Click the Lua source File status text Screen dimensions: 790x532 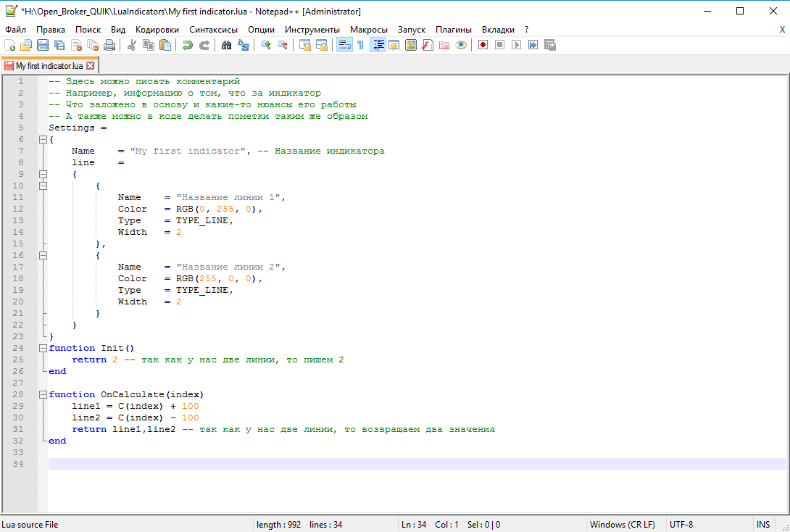tap(30, 525)
